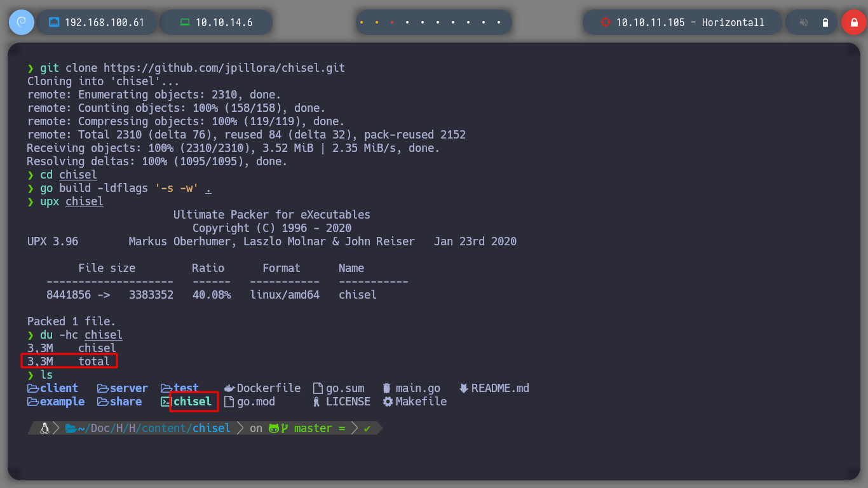
Task: Click the 'UPX 3.96' version text
Action: (x=53, y=241)
